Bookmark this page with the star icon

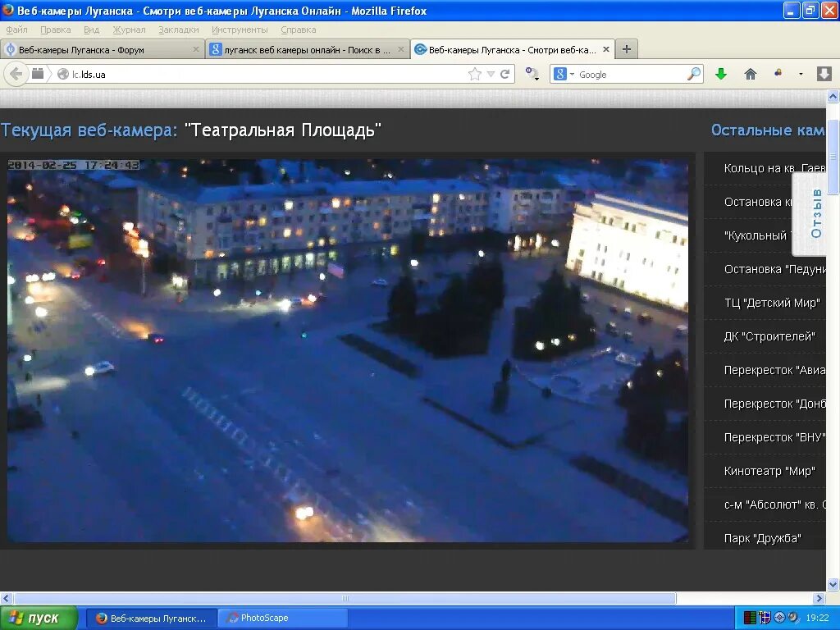tap(475, 75)
